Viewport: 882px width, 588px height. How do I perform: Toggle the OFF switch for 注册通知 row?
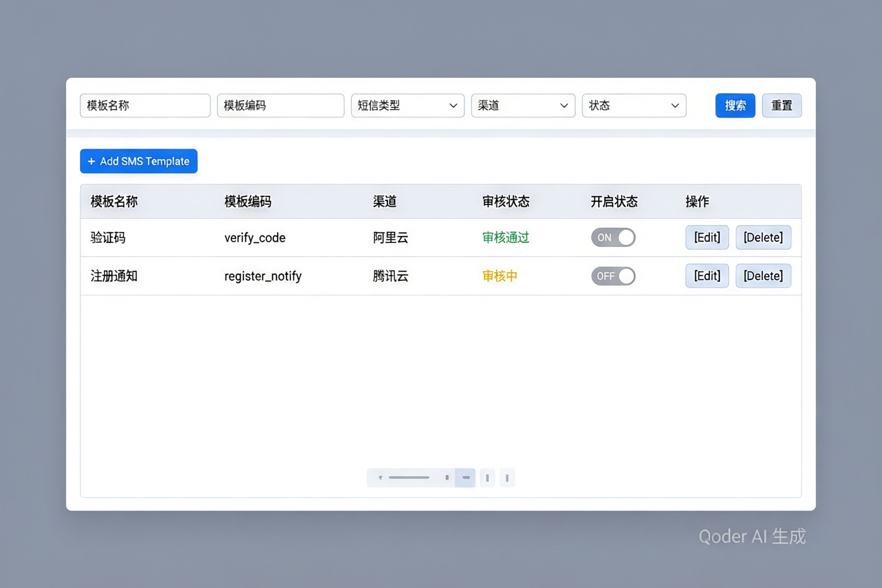[613, 276]
